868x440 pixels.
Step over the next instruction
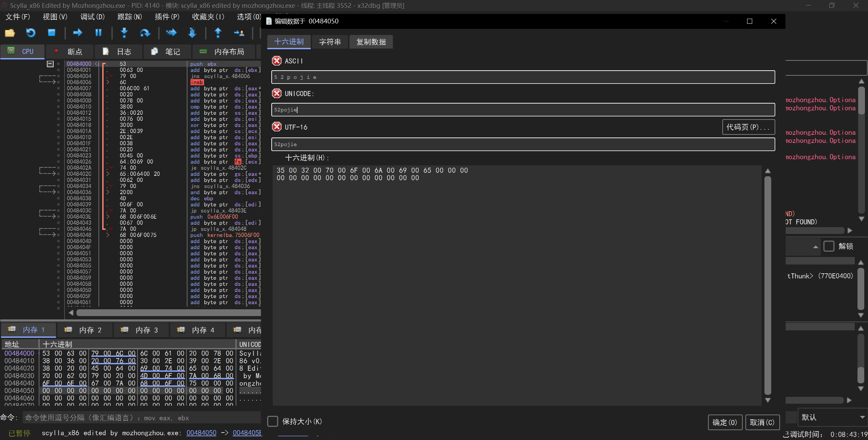pyautogui.click(x=145, y=33)
